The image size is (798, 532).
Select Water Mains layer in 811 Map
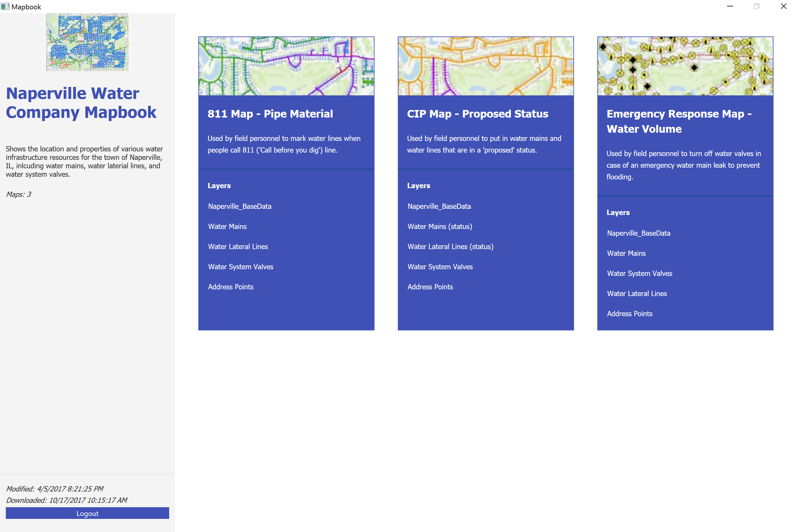pos(228,226)
